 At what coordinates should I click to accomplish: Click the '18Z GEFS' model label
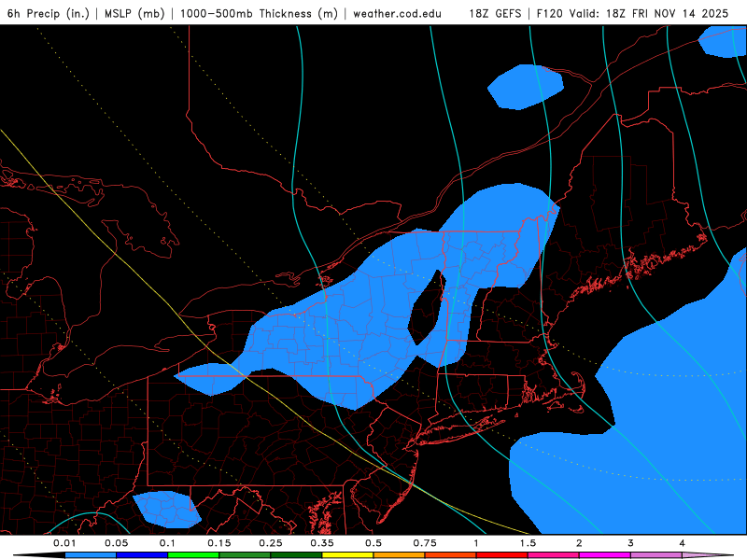click(495, 13)
